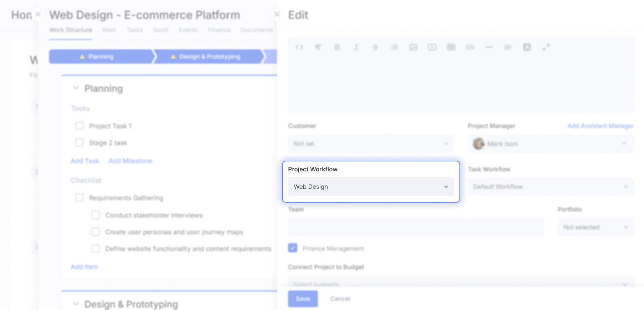Apply strikethrough formatting in editor
The image size is (644, 310).
pos(375,47)
